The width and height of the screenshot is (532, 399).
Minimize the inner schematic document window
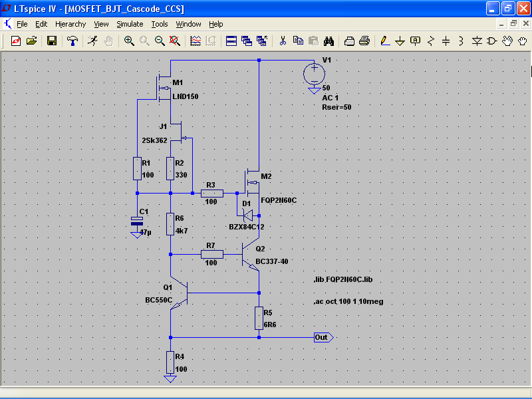pyautogui.click(x=501, y=24)
